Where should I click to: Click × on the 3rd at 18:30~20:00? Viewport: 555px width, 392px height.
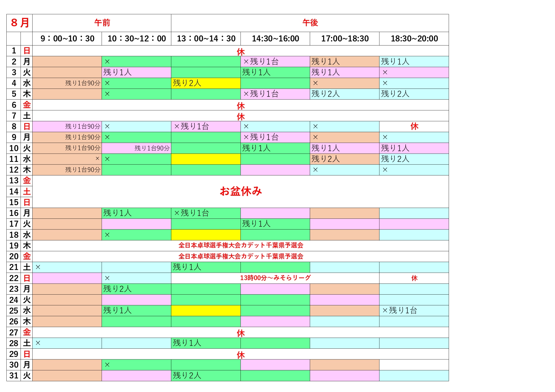coord(385,72)
